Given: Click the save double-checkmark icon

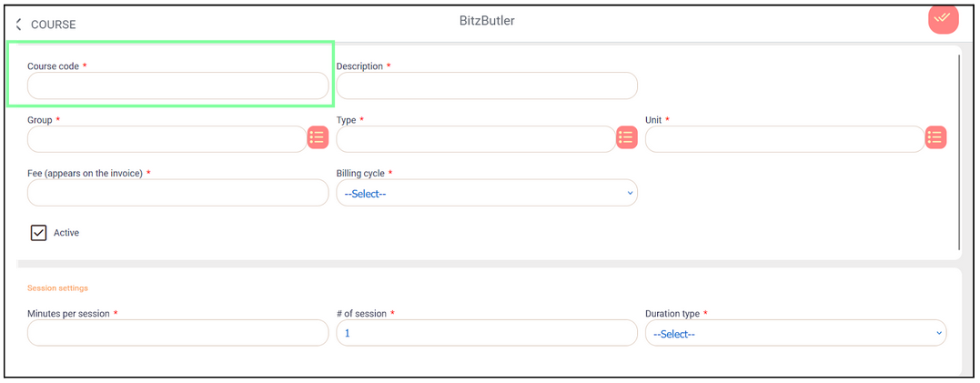Looking at the screenshot, I should (x=943, y=18).
